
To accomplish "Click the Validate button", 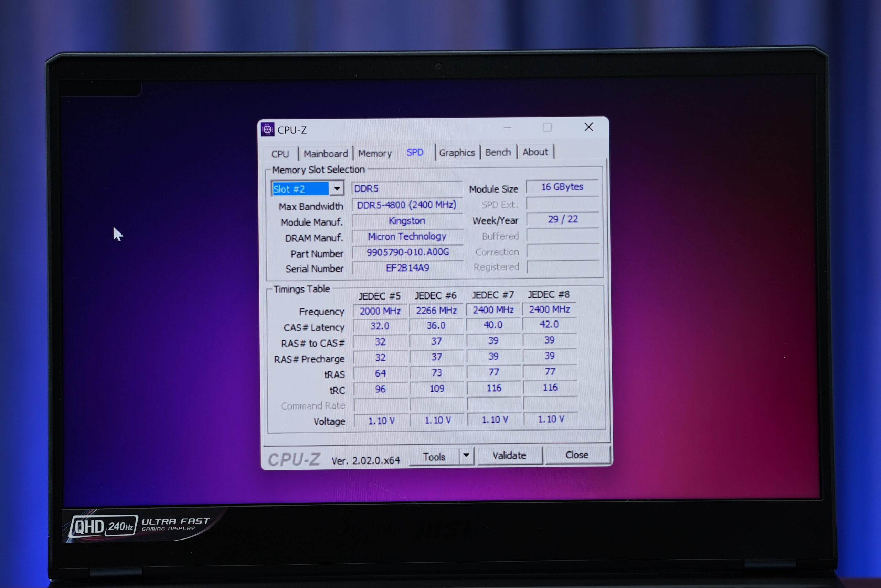I will pos(509,455).
